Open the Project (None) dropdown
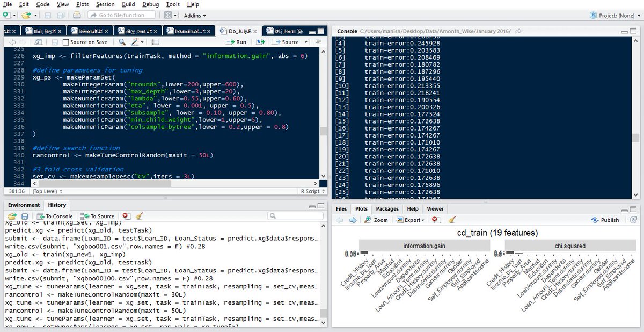 [x=614, y=16]
